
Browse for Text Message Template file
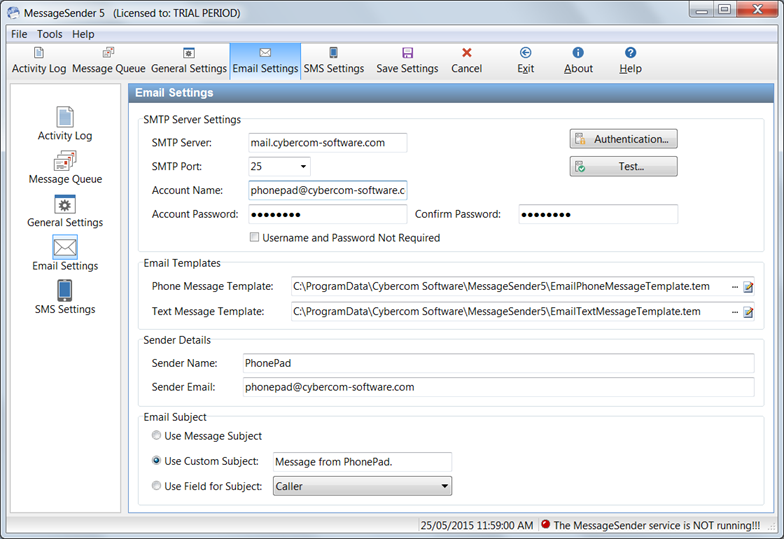(x=734, y=312)
